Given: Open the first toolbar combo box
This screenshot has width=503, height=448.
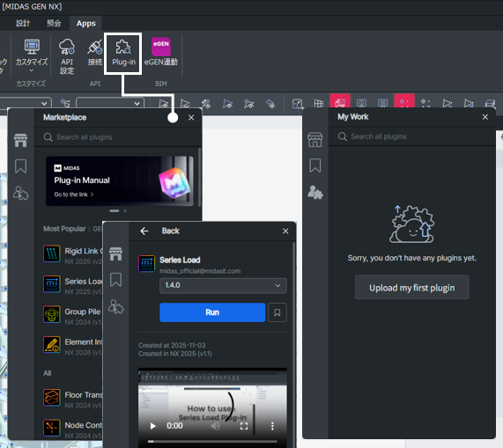Looking at the screenshot, I should pos(26,103).
